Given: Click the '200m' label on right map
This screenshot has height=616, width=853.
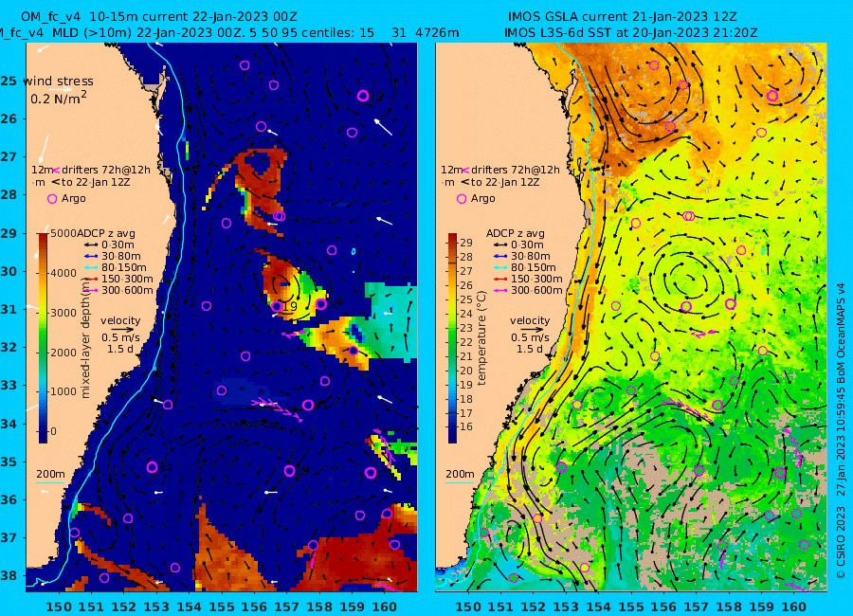Looking at the screenshot, I should click(461, 474).
